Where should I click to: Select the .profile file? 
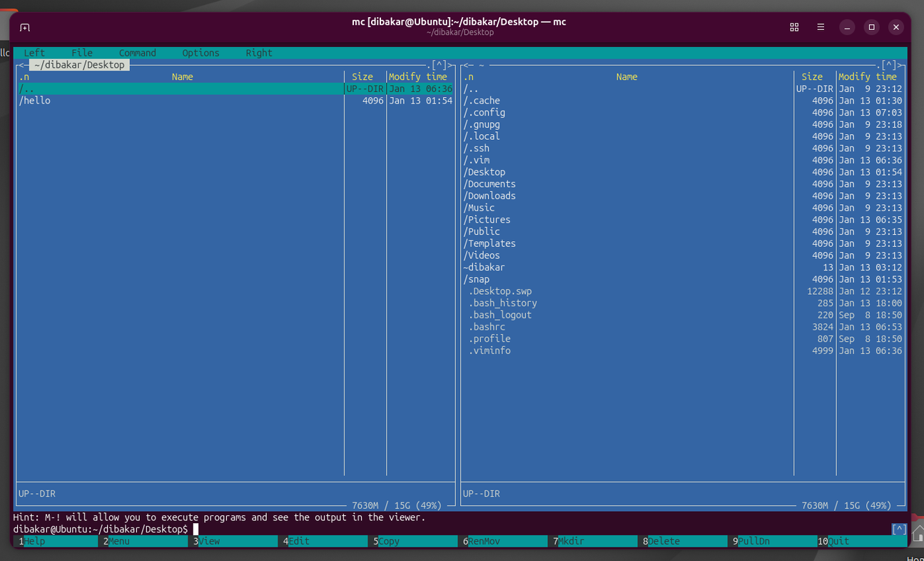(x=683, y=339)
